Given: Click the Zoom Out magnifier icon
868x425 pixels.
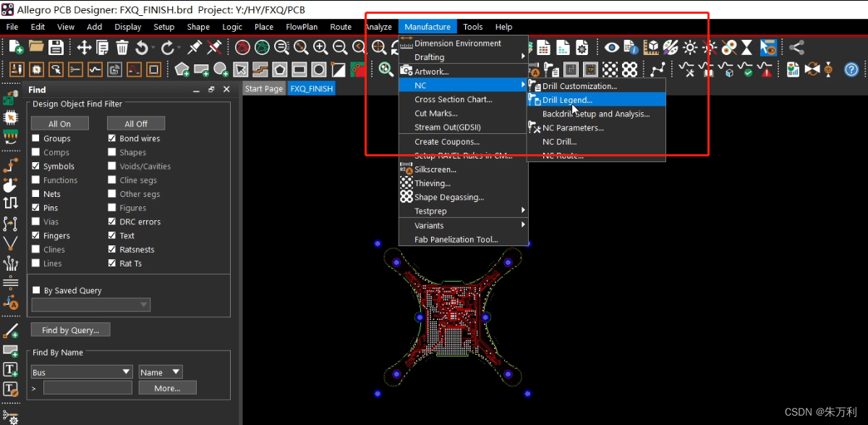Looking at the screenshot, I should tap(339, 48).
